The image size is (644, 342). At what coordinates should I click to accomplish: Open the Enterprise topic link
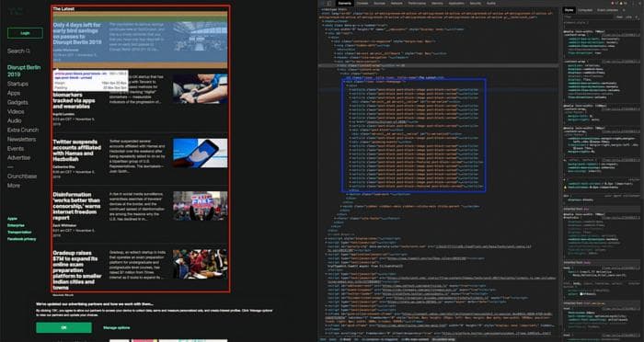(x=16, y=225)
